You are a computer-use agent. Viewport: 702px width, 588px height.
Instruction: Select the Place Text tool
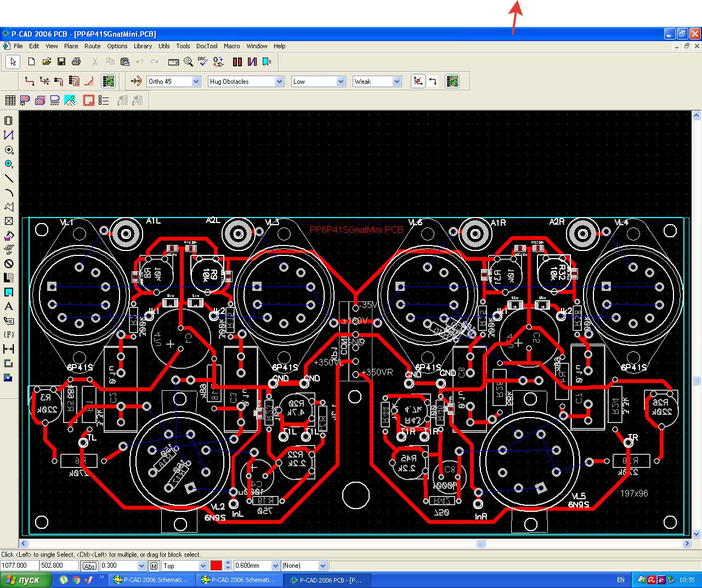click(8, 306)
